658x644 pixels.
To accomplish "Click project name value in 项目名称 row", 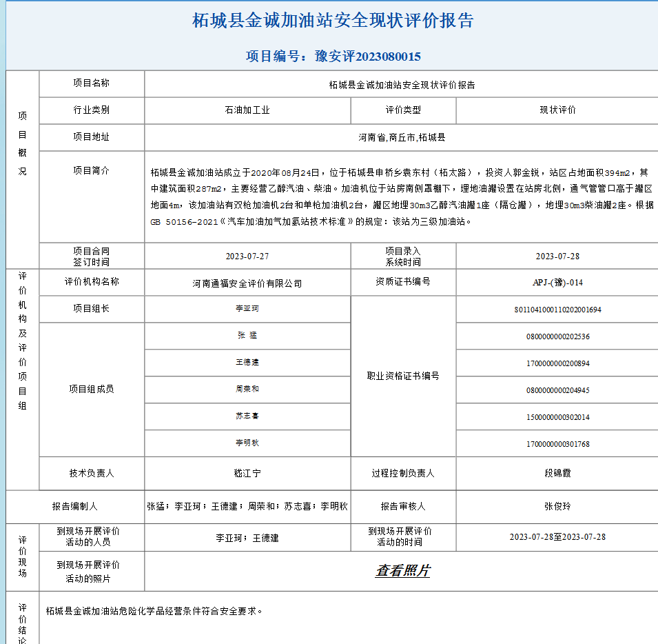I will click(402, 85).
